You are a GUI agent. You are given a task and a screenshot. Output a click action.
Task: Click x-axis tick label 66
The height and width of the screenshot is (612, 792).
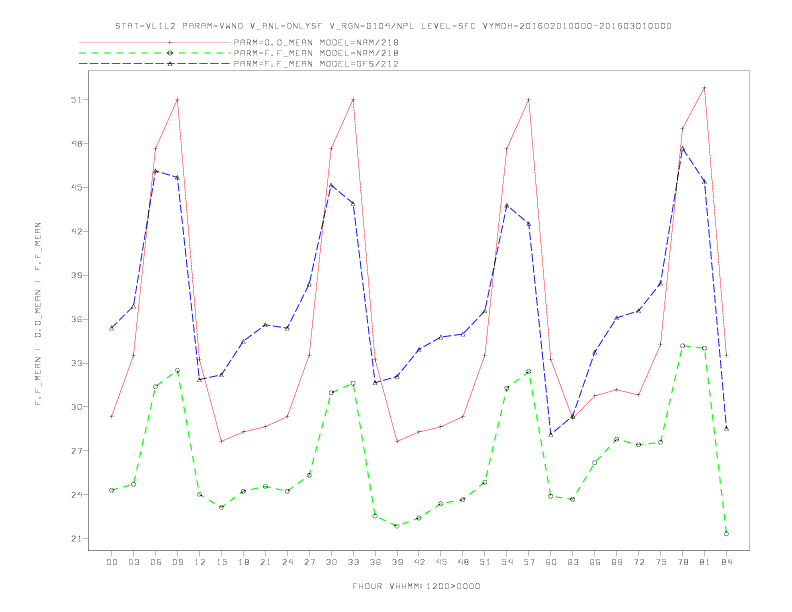pos(595,562)
